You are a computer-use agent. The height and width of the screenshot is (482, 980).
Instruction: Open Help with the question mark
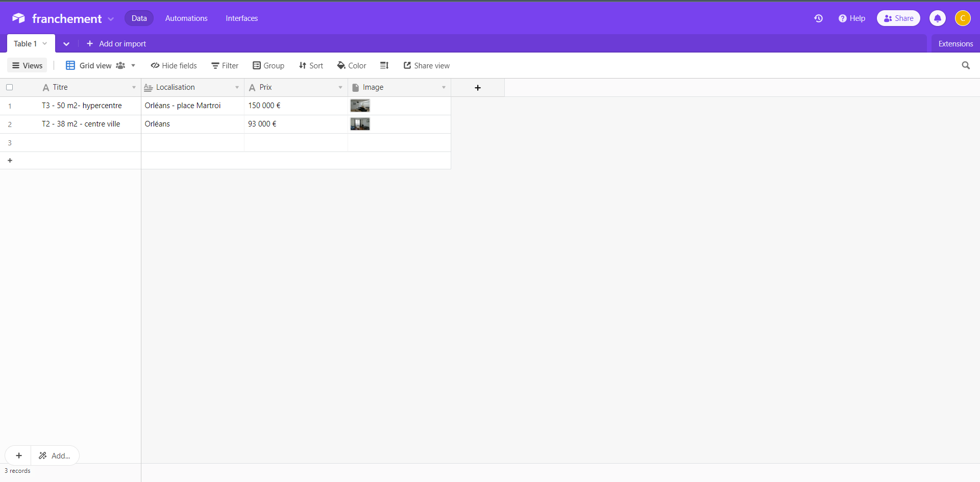point(852,18)
